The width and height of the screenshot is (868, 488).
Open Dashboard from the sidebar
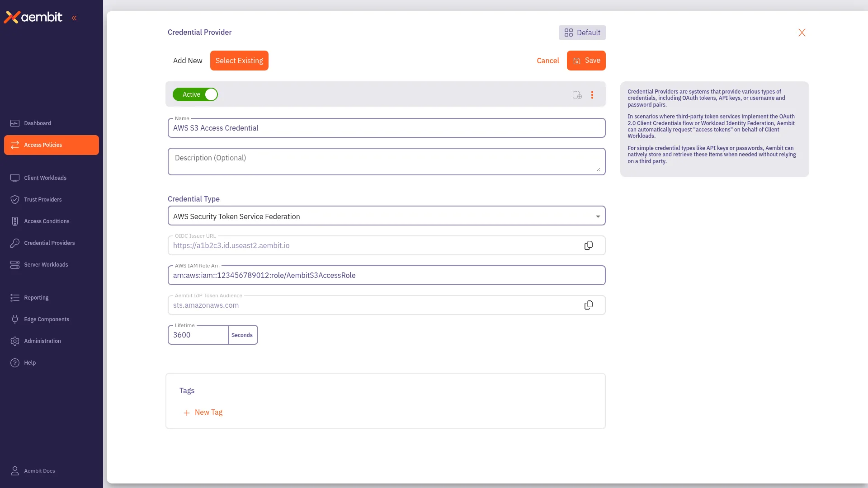(52, 123)
